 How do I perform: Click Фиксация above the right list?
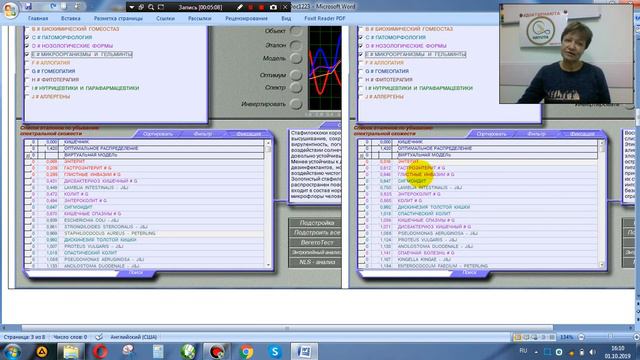point(582,134)
